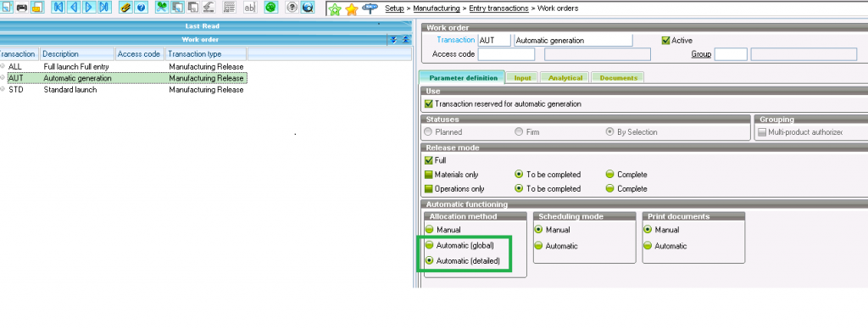Viewport: 868px width, 329px height.
Task: Click the paperclip attachments icon
Action: point(125,7)
